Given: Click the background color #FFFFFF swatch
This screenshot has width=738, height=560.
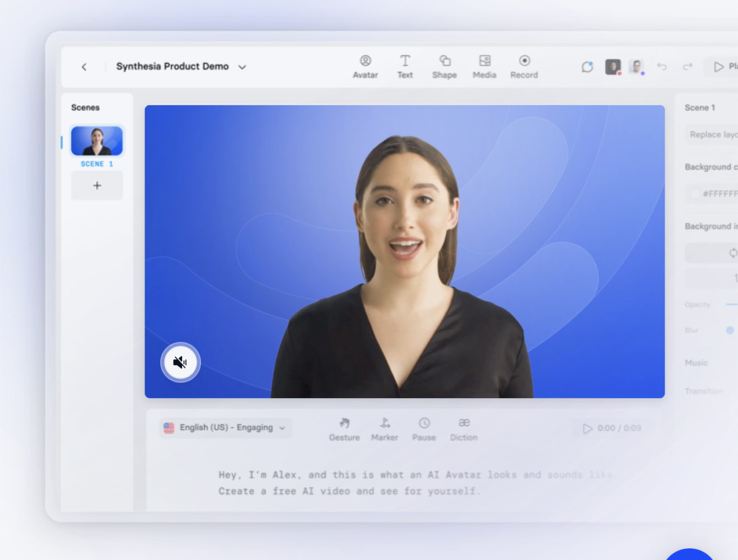Looking at the screenshot, I should [695, 194].
